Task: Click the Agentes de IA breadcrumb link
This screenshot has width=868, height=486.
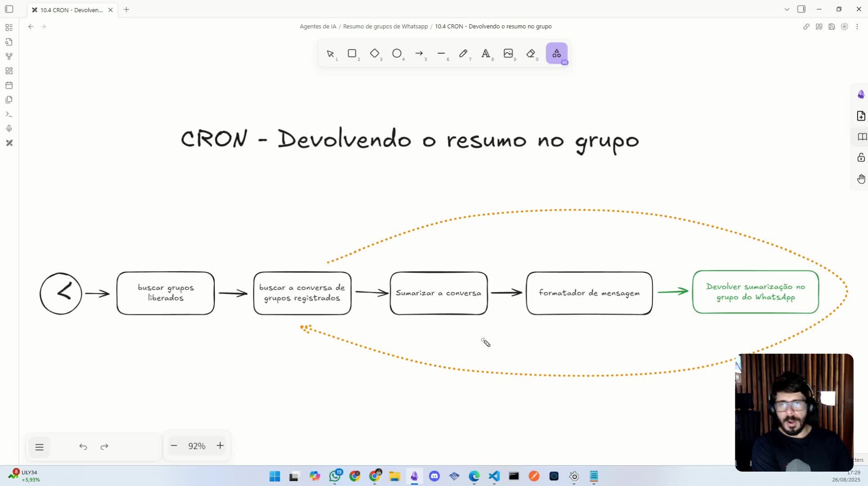Action: click(318, 26)
